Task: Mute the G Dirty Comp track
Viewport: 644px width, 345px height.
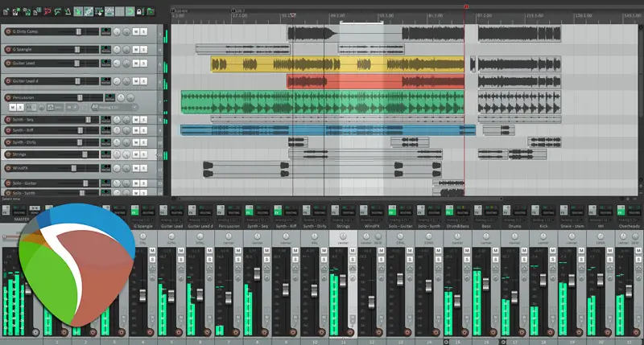Action: coord(135,31)
